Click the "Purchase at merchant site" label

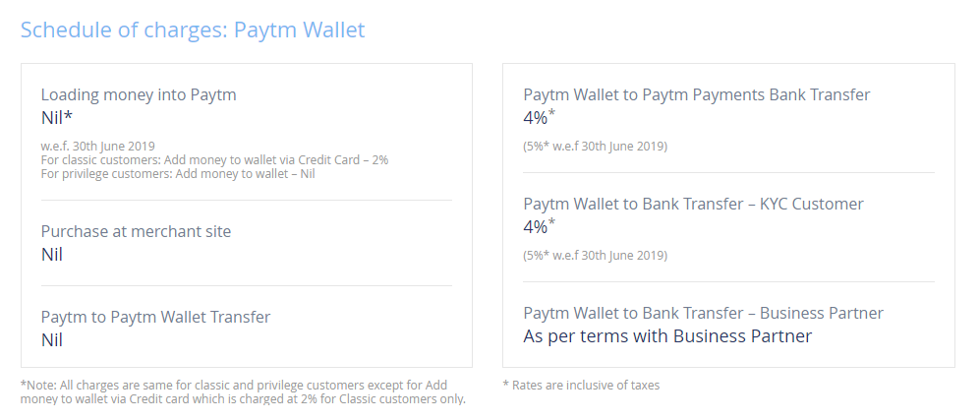[x=136, y=231]
